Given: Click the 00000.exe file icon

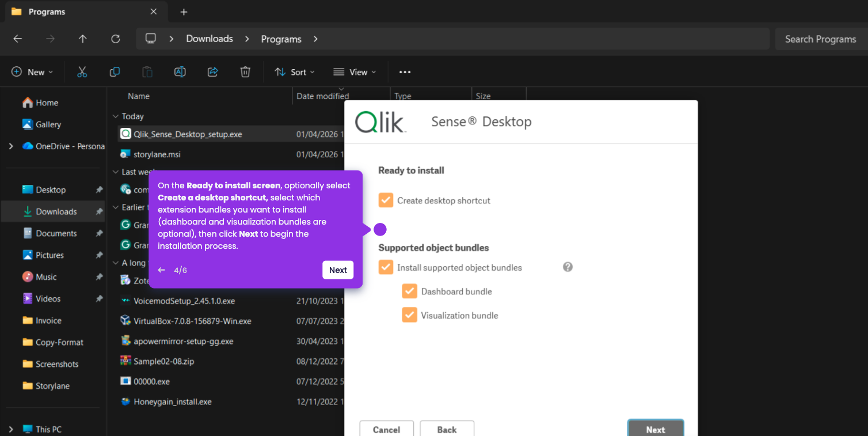Looking at the screenshot, I should [125, 381].
